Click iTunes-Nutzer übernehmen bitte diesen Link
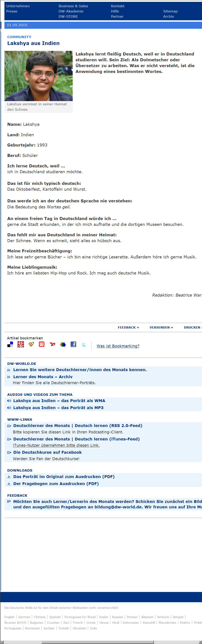Image resolution: width=202 pixels, height=644 pixels. (56, 445)
